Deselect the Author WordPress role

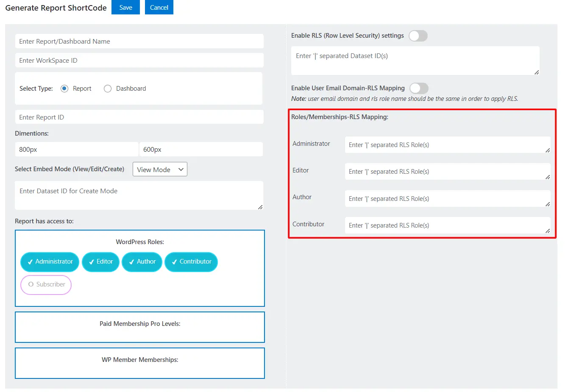[142, 262]
